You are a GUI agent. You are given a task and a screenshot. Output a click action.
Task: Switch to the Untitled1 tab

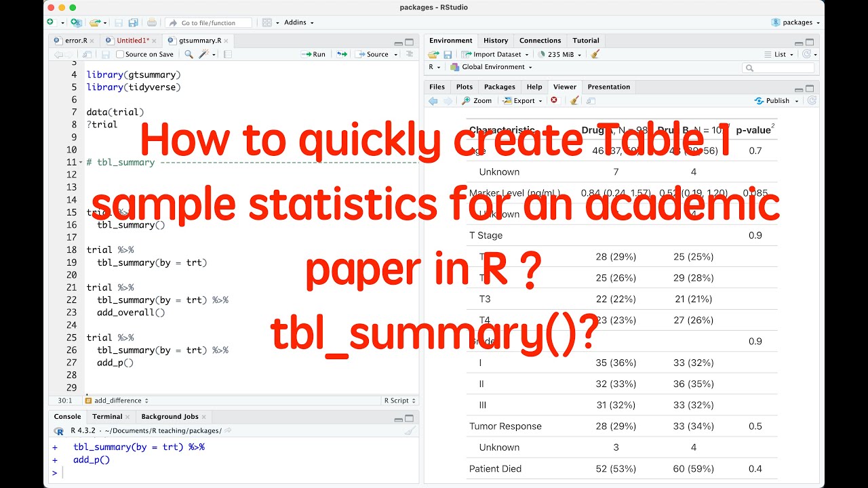(x=134, y=41)
